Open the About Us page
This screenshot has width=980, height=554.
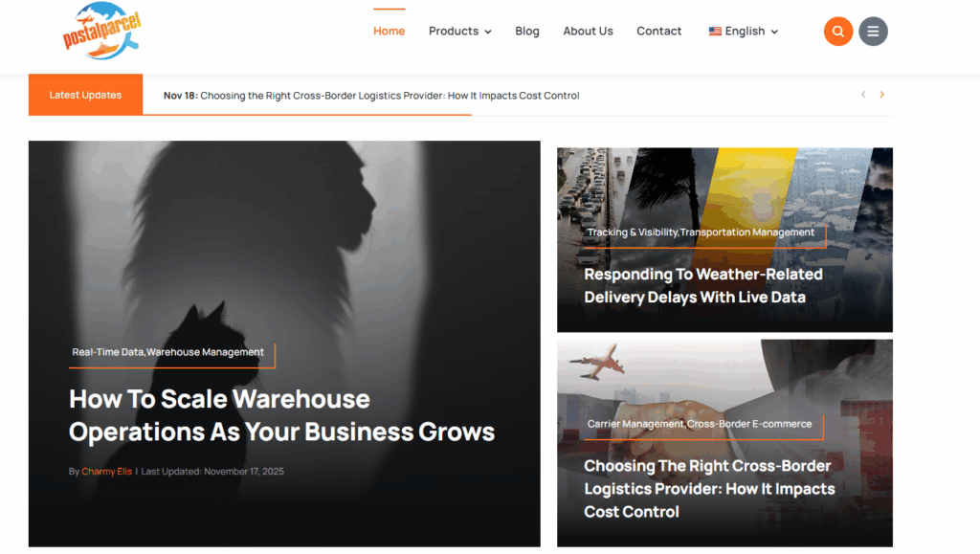click(x=588, y=32)
